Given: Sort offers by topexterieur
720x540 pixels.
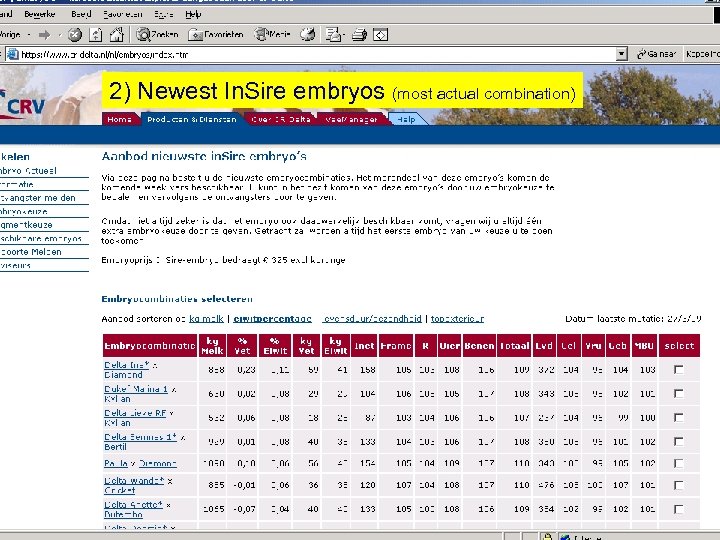Looking at the screenshot, I should [457, 319].
